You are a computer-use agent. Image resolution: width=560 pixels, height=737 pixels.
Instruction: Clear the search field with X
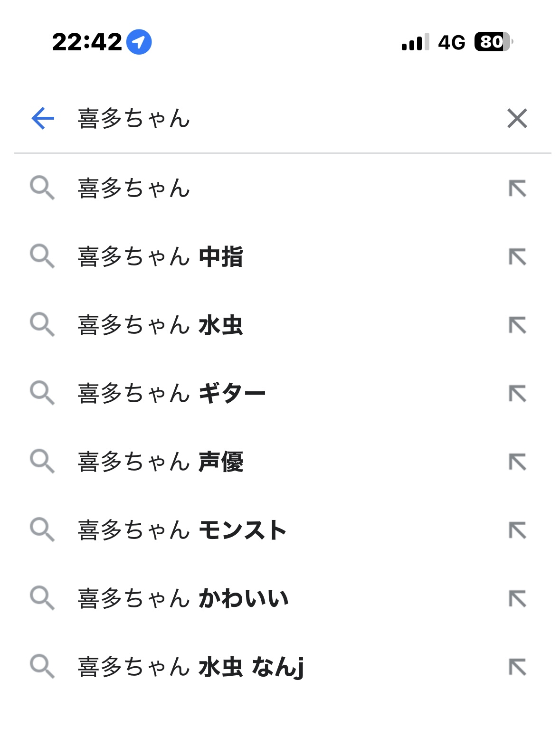click(x=517, y=118)
